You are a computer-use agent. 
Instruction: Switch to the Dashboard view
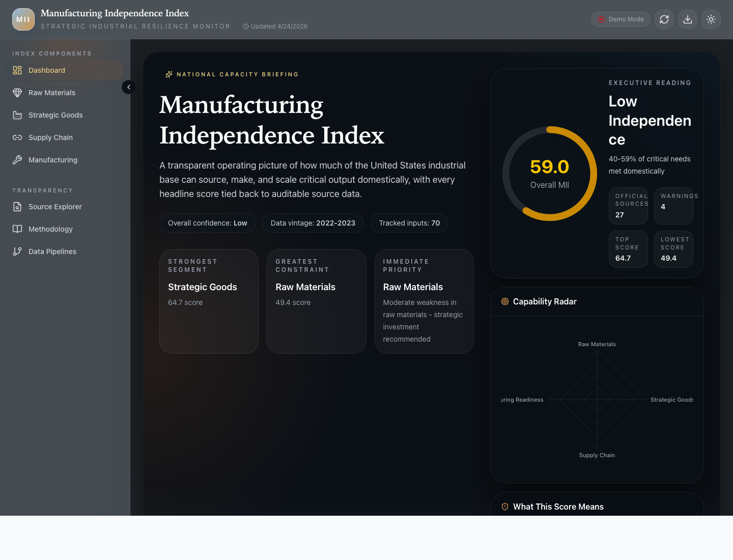(47, 70)
